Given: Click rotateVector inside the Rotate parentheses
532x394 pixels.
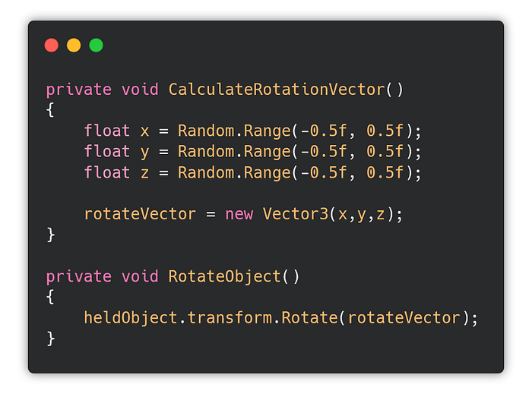Looking at the screenshot, I should click(404, 317).
